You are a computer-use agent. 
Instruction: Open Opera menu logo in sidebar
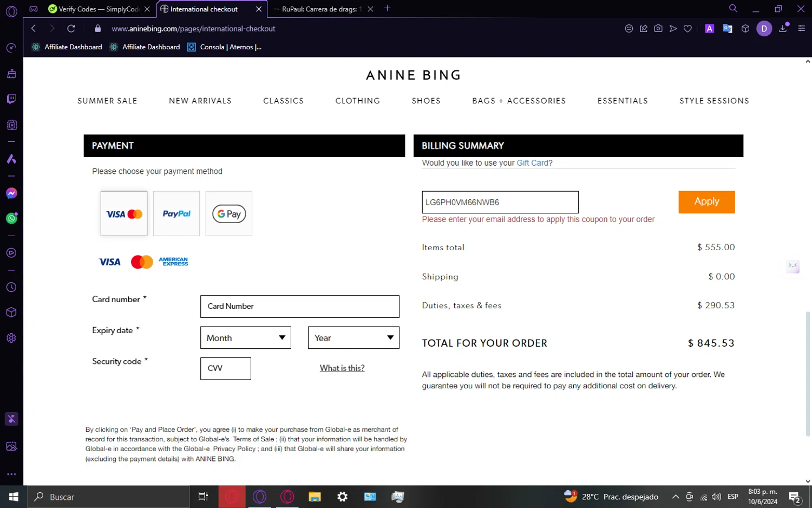11,11
